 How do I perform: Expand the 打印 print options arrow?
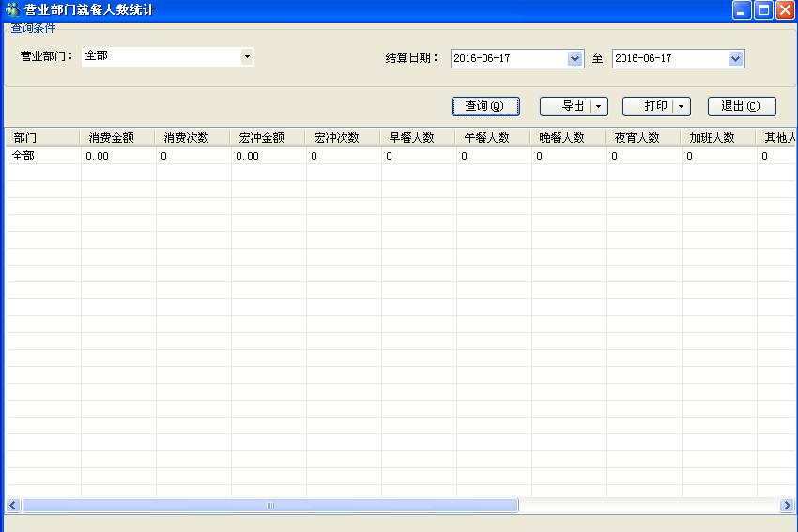[x=682, y=107]
